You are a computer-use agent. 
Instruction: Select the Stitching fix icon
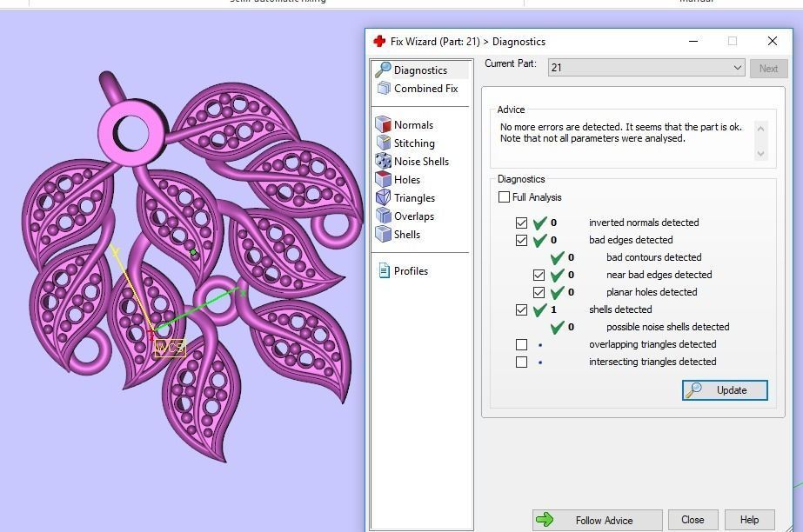[383, 143]
